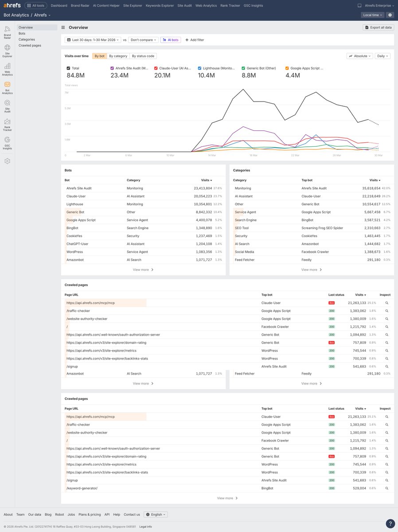Click Add filter
398x532 pixels.
point(195,40)
